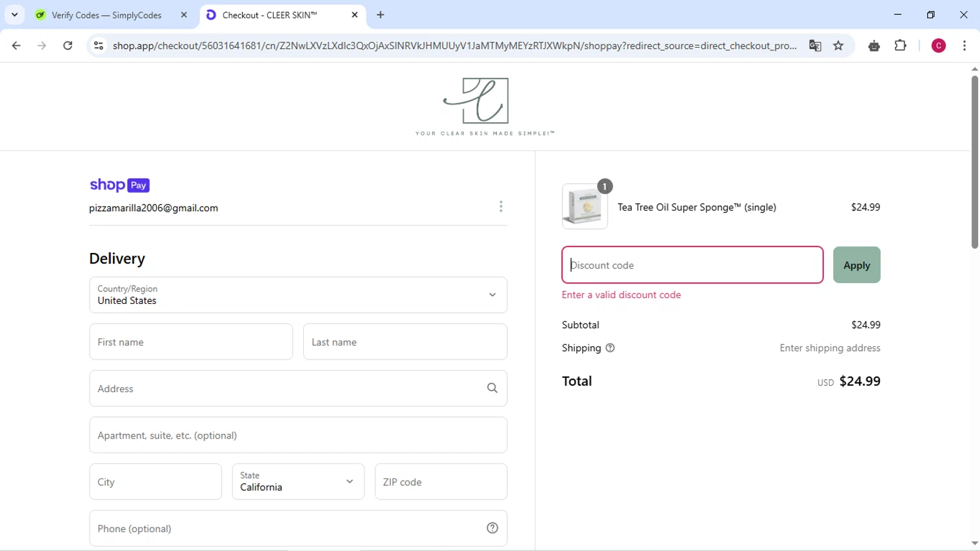
Task: Click into the Address field
Action: coord(298,388)
